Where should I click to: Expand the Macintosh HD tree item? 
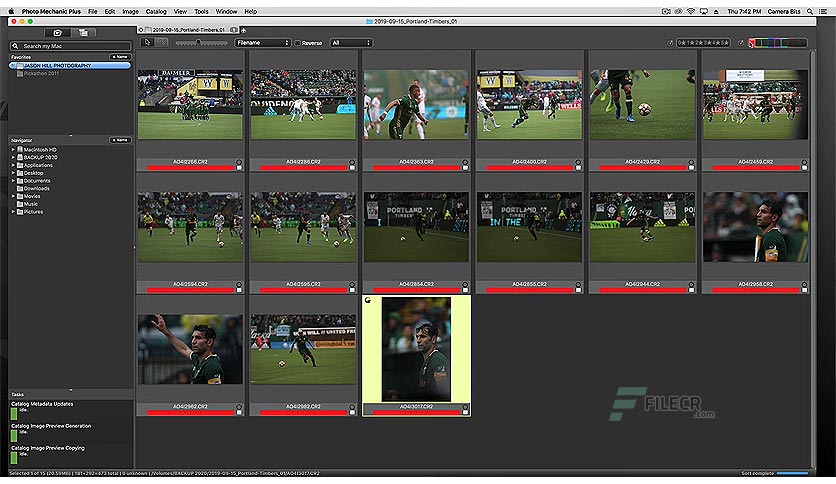tap(13, 150)
